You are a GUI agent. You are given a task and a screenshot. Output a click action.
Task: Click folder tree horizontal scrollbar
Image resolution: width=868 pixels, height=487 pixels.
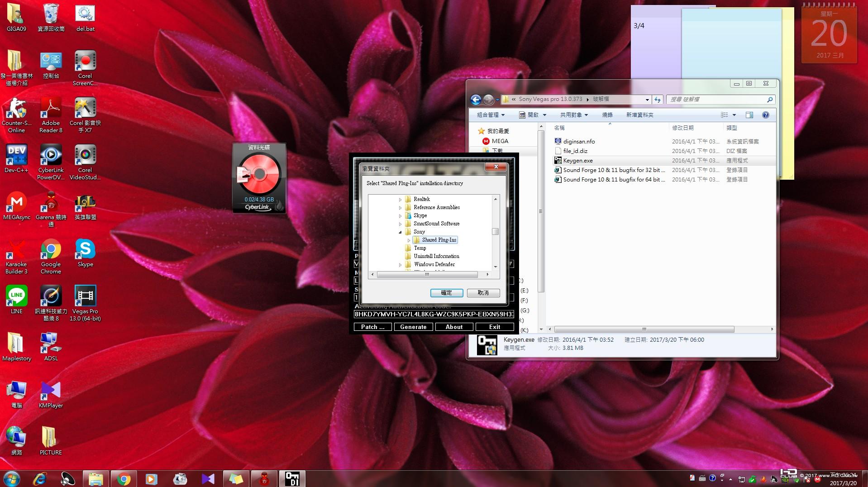click(427, 275)
